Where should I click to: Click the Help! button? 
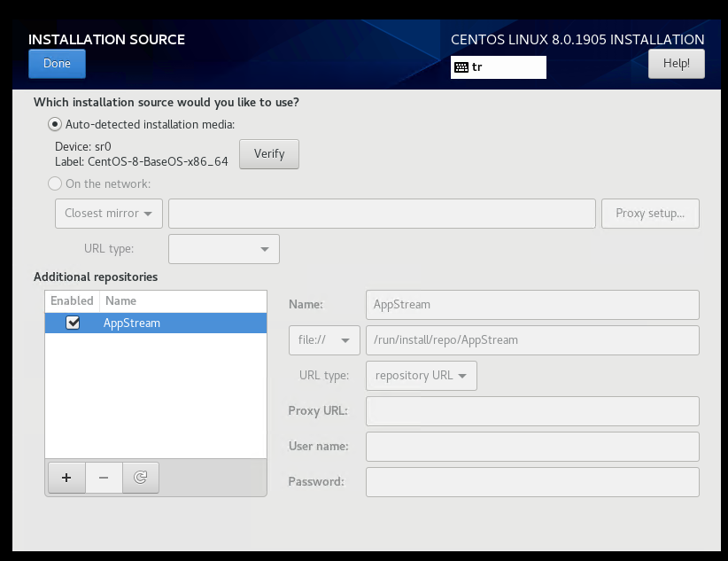(x=676, y=64)
